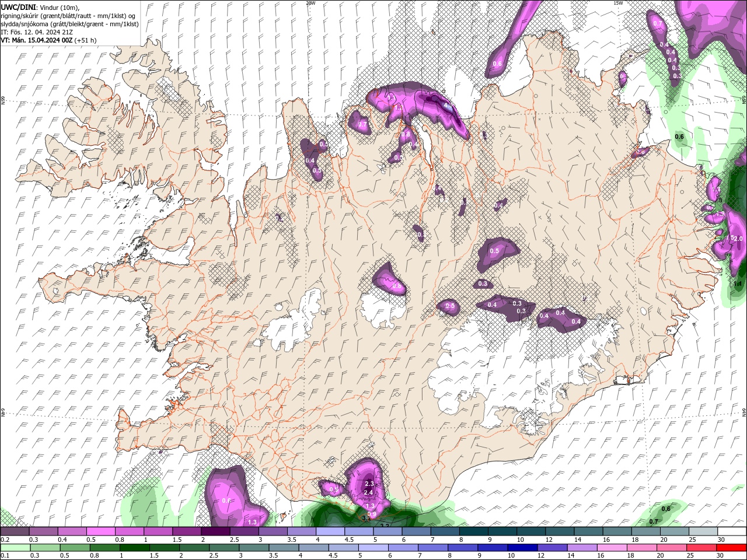Pick the dark purple snow swatch labeled 2
The width and height of the screenshot is (747, 560).
215,531
